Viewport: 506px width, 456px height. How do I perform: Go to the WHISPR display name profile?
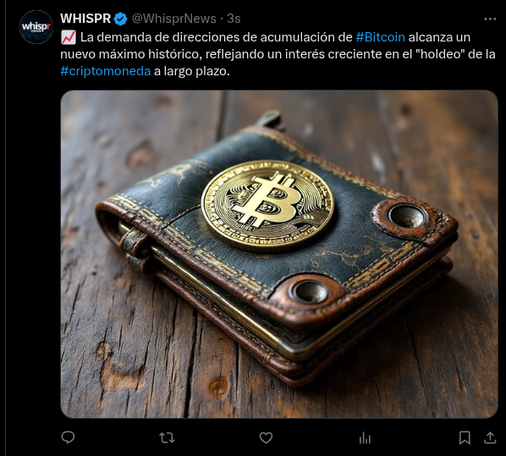coord(86,19)
